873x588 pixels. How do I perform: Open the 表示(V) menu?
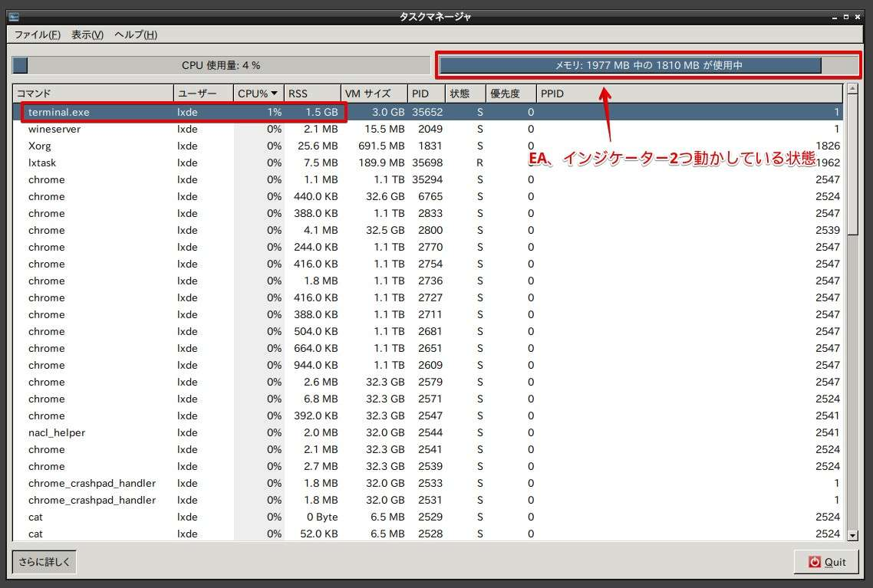[87, 34]
